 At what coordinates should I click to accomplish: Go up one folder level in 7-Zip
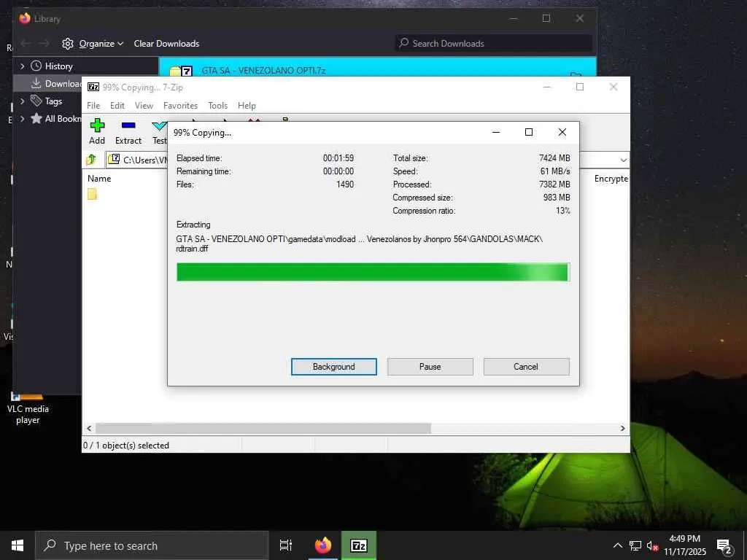coord(91,160)
